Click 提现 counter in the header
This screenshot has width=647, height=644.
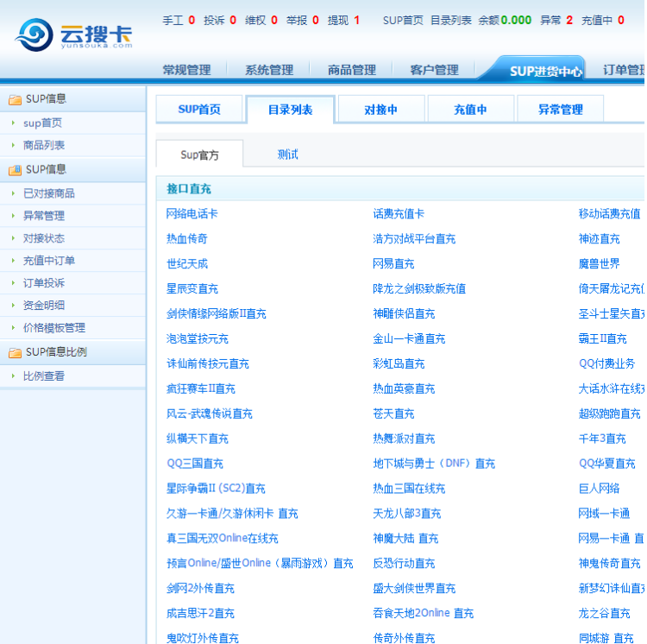(x=343, y=20)
